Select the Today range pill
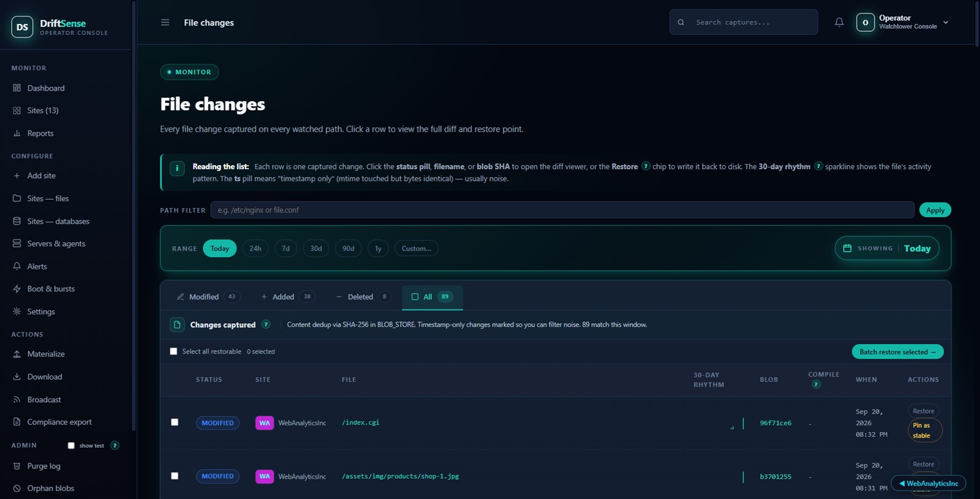Viewport: 980px width, 499px height. (220, 249)
